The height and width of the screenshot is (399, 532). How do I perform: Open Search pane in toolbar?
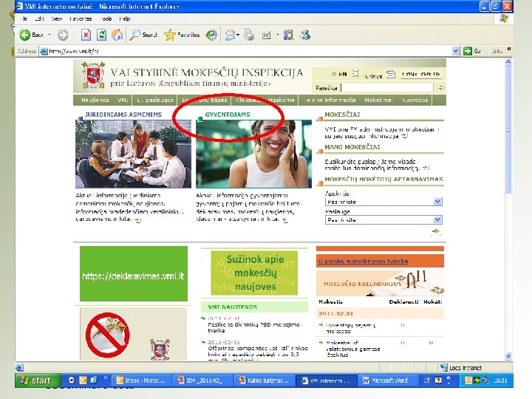(x=144, y=35)
